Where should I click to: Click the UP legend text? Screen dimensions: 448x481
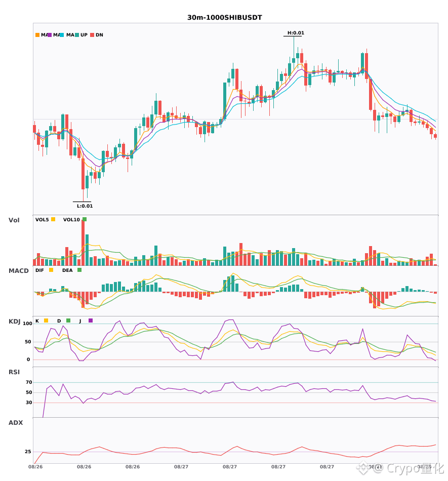(x=84, y=35)
